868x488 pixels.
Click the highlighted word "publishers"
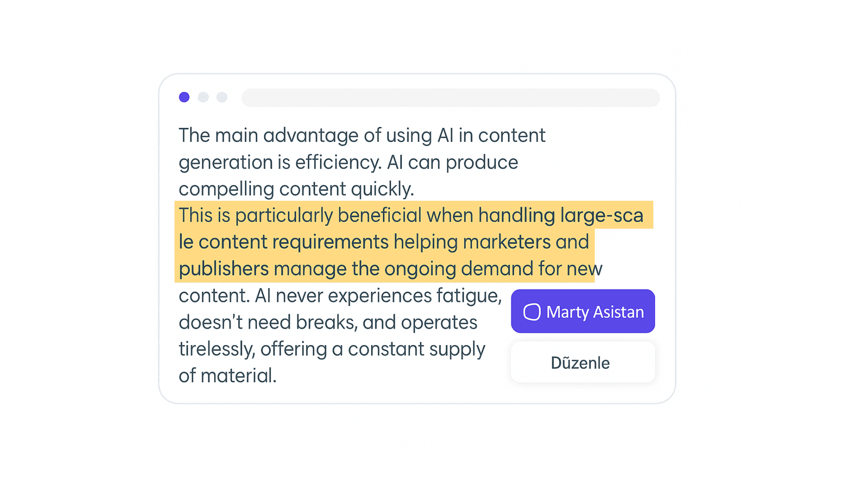point(224,269)
